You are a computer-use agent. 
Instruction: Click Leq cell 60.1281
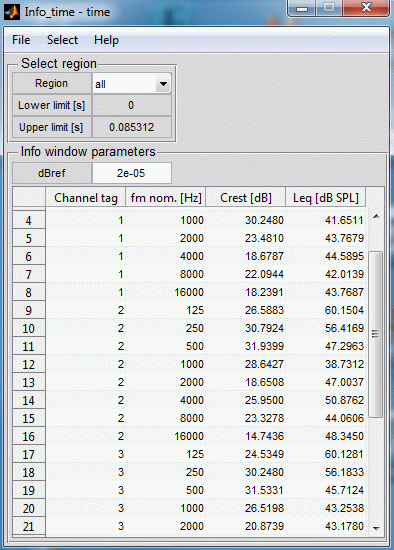(326, 454)
